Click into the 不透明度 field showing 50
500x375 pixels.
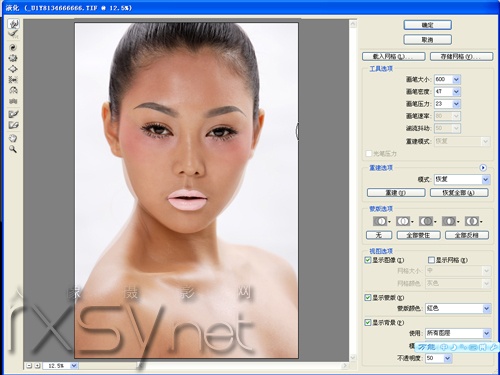435,358
